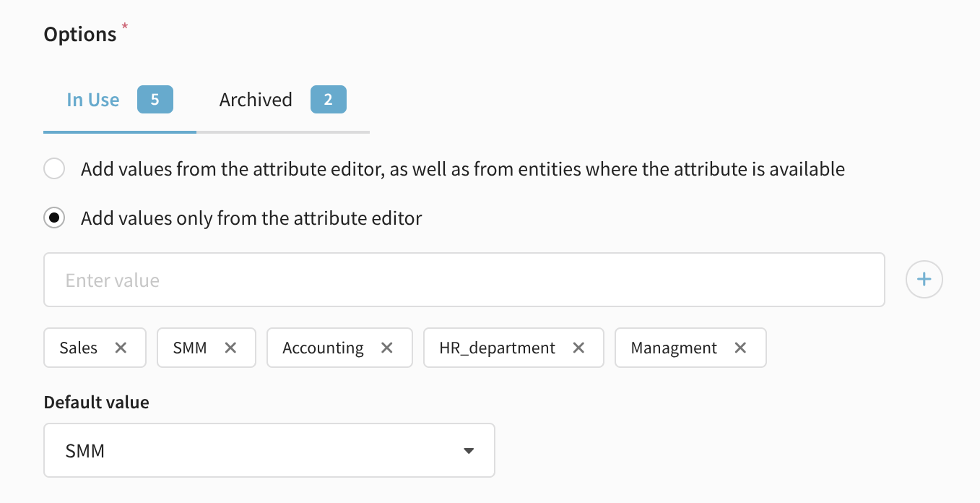Select the radio for adding values from entities too

coord(54,169)
